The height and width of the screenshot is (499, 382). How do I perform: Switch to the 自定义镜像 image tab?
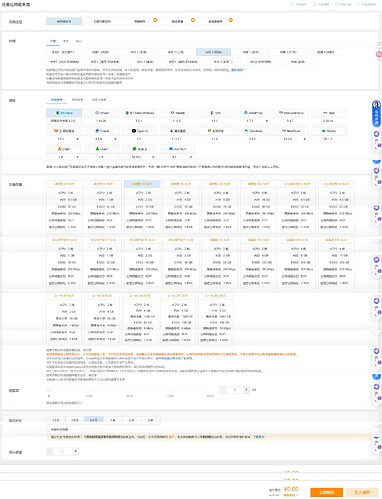[x=99, y=100]
